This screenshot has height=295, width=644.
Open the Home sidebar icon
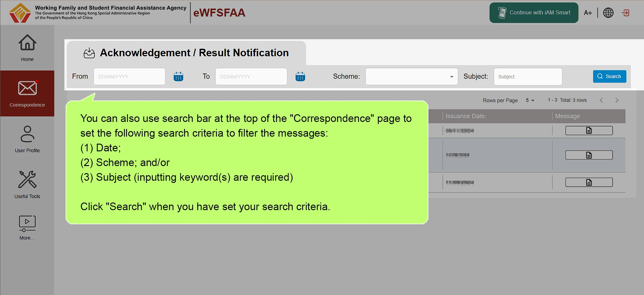point(27,42)
